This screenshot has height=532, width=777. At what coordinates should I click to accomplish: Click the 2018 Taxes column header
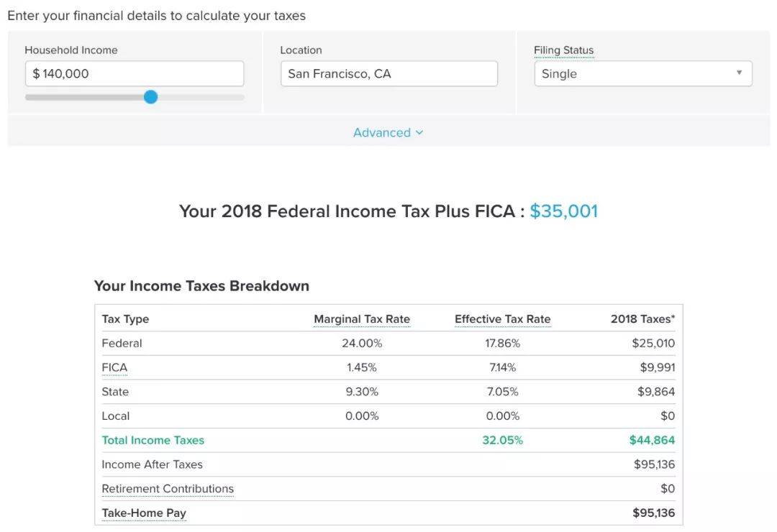click(x=642, y=319)
